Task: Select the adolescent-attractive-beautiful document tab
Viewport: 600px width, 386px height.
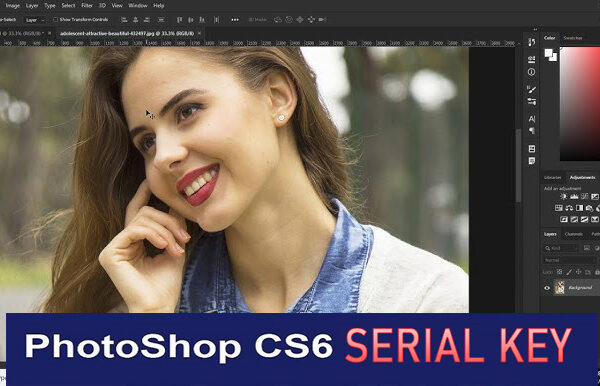Action: point(127,34)
